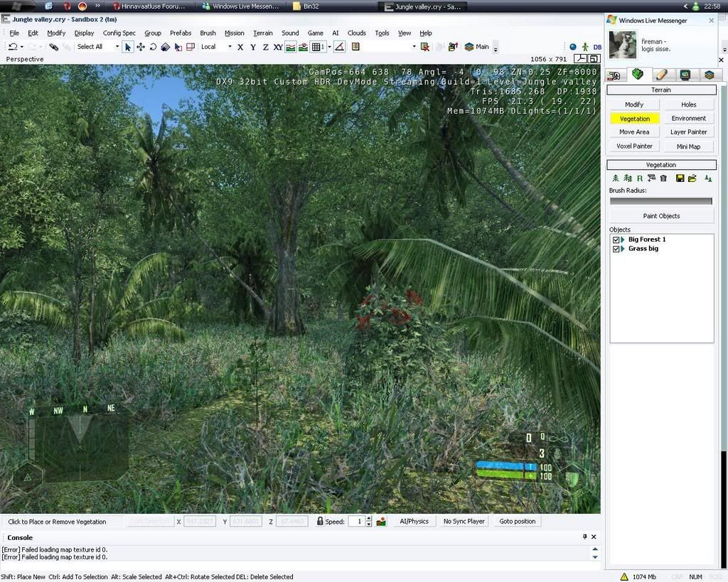Open the Environment panel

pos(688,119)
